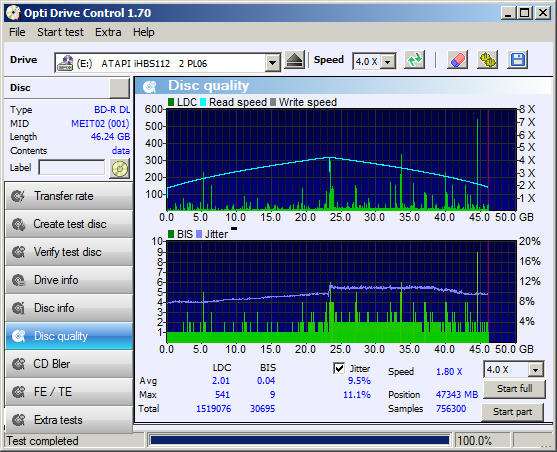This screenshot has width=557, height=452.
Task: Click the eject disc tray icon
Action: [x=294, y=60]
